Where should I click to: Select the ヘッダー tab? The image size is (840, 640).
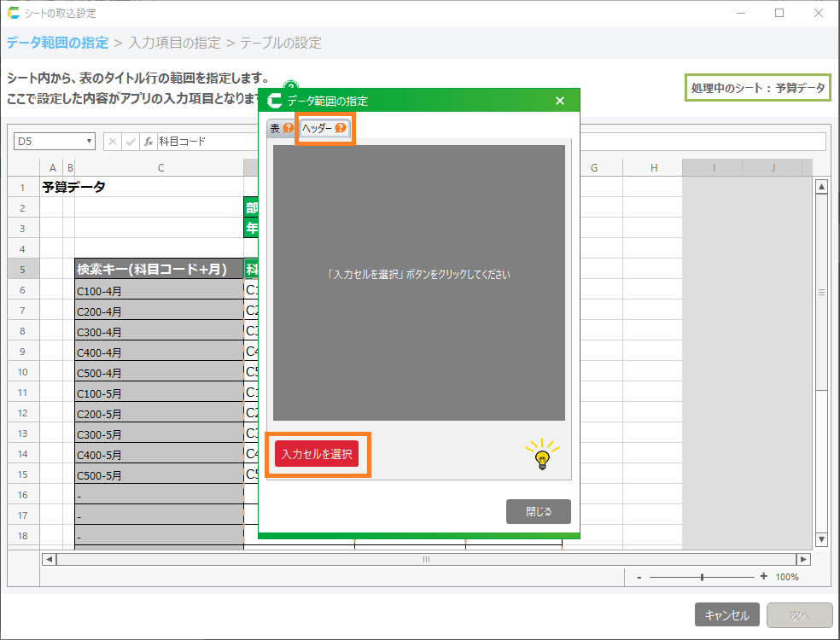coord(318,129)
